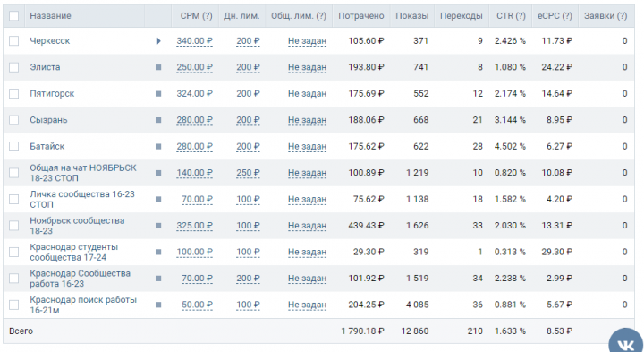Click the Общ. лим. column header
The height and width of the screenshot is (352, 644).
pos(299,15)
